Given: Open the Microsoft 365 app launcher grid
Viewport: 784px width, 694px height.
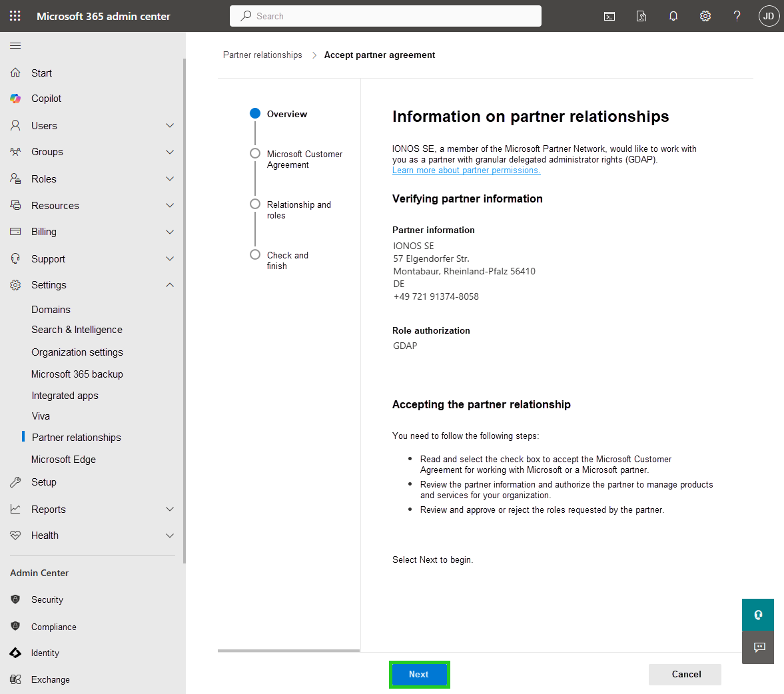Looking at the screenshot, I should pyautogui.click(x=15, y=15).
